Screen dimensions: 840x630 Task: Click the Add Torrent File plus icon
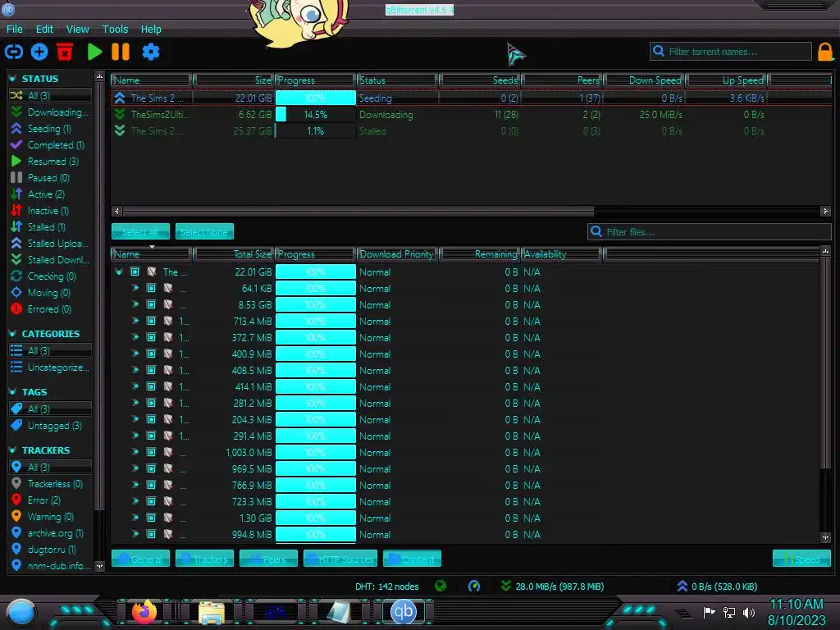(x=39, y=52)
